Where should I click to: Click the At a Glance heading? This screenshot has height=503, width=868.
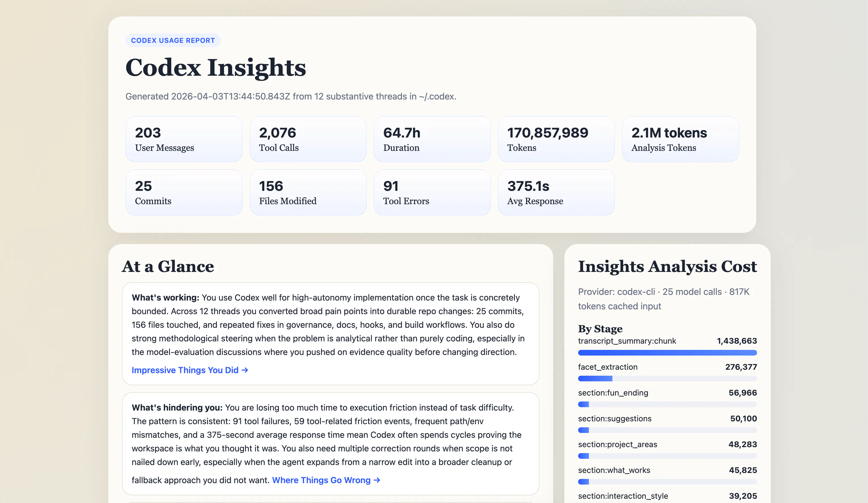pos(168,267)
